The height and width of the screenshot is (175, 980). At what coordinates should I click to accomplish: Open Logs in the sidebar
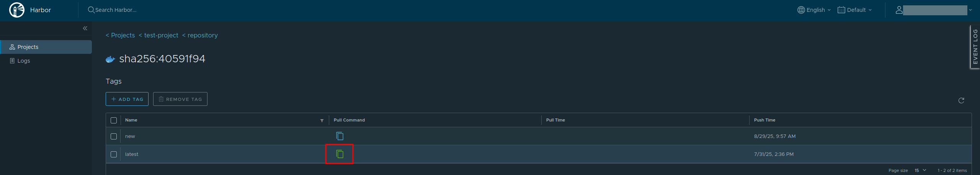23,61
